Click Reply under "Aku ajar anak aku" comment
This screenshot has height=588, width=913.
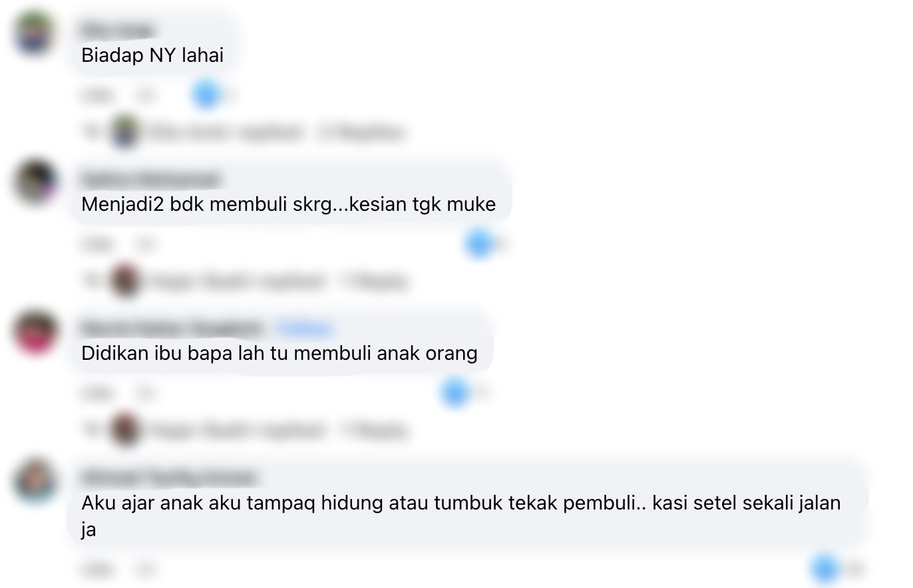coord(146,570)
